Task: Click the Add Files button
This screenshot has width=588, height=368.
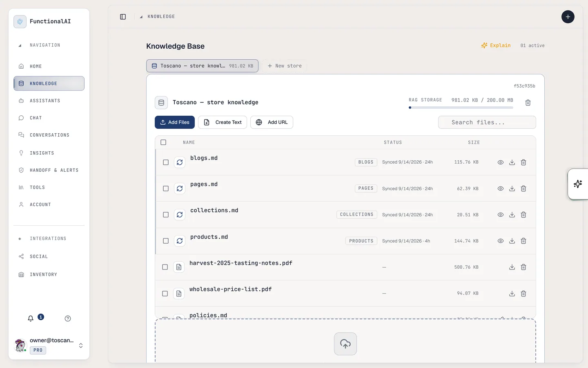Action: 175,122
